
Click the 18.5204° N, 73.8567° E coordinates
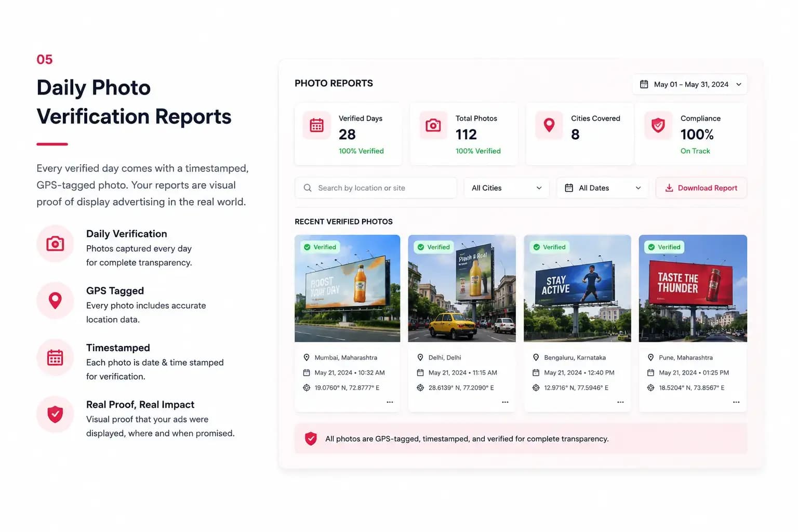click(x=691, y=388)
